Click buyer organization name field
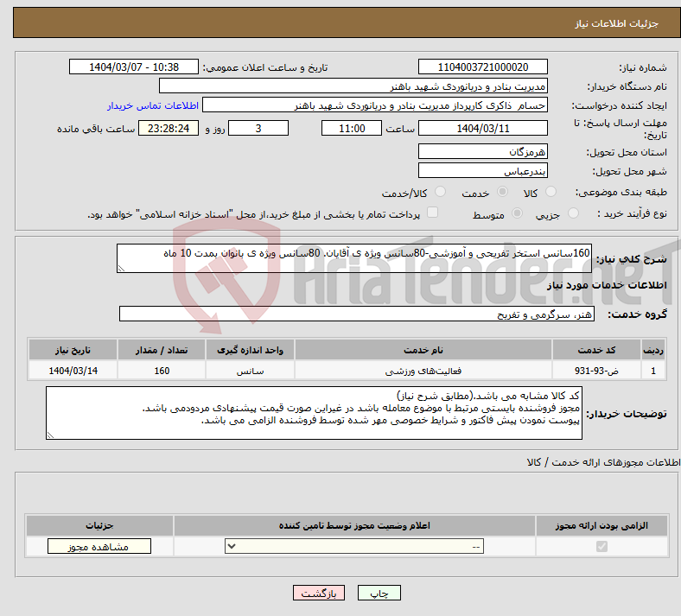 (x=353, y=86)
